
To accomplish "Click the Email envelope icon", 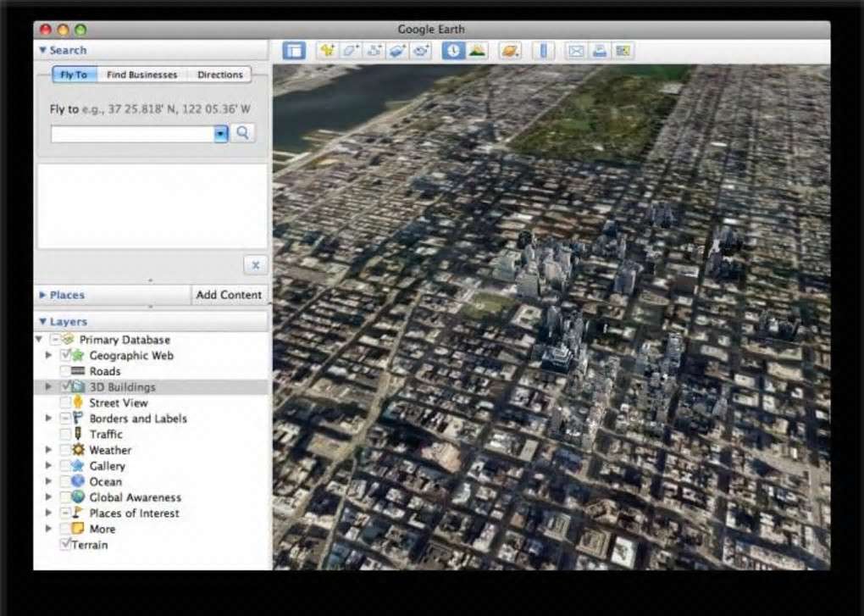I will 576,51.
